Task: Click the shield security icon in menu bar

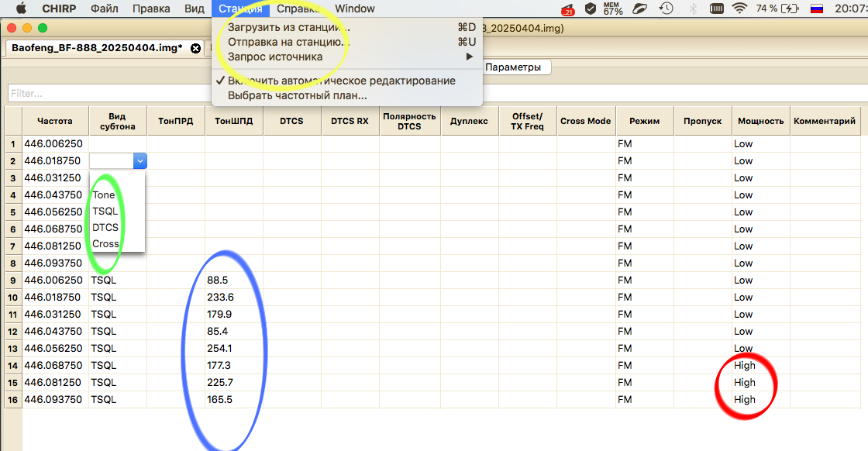Action: 590,9
